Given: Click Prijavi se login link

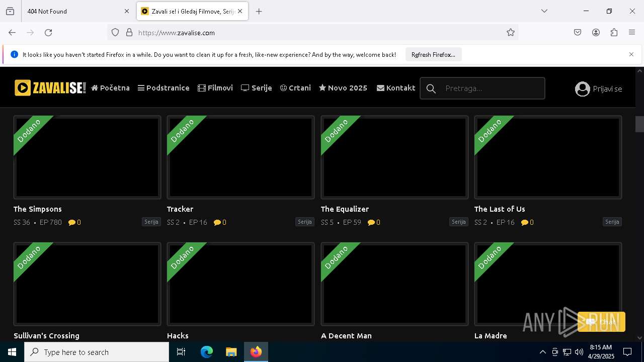Looking at the screenshot, I should point(607,89).
